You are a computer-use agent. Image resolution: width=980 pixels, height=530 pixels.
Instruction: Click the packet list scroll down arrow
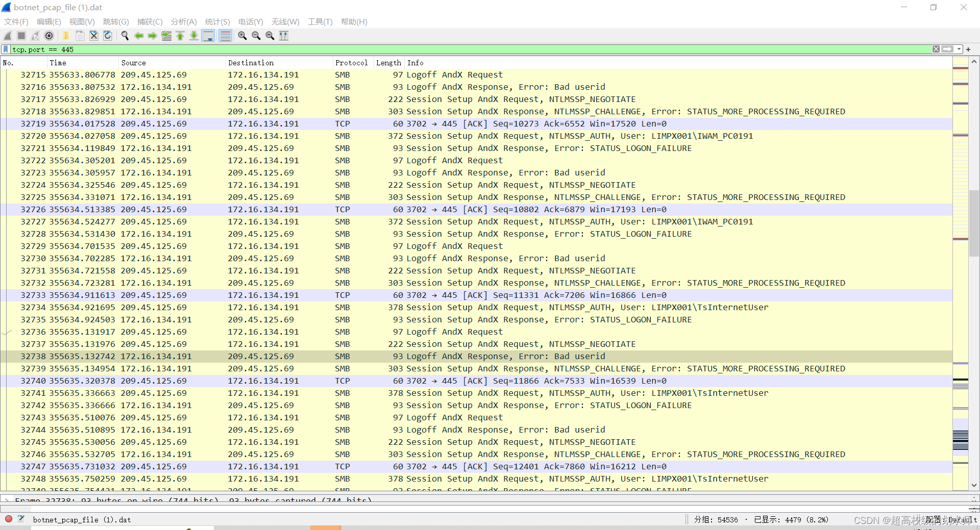974,486
